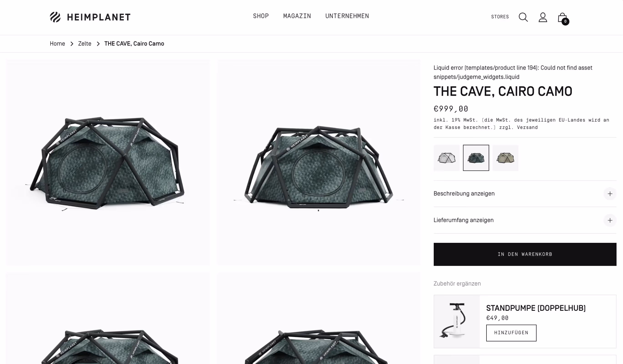Screen dimensions: 623x364
Task: Navigate to Zelte breadcrumb
Action: 85,44
